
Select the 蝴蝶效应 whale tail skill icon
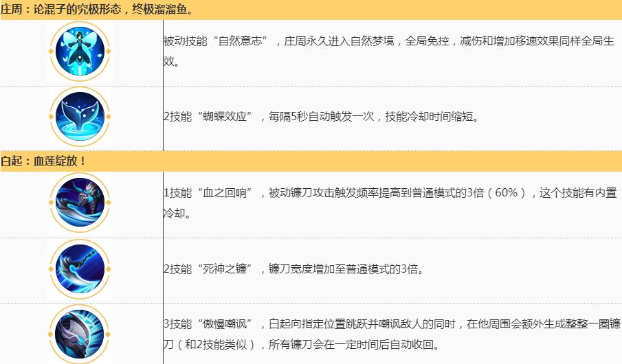point(80,117)
